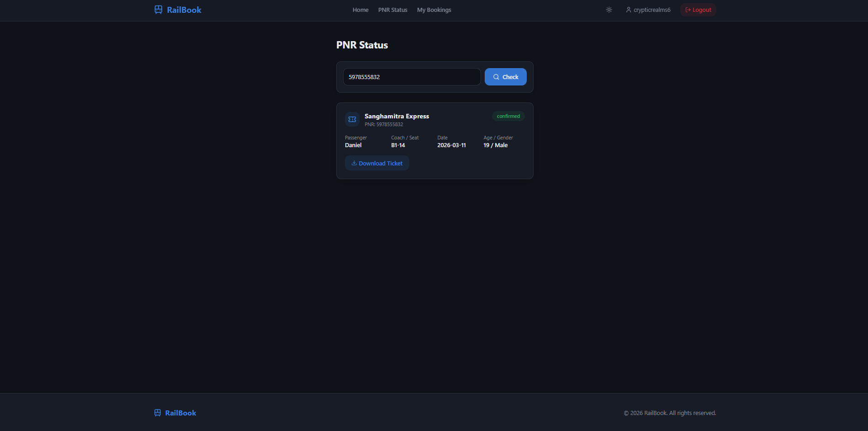Click the Coach / Seat label
This screenshot has height=431, width=868.
click(x=405, y=138)
